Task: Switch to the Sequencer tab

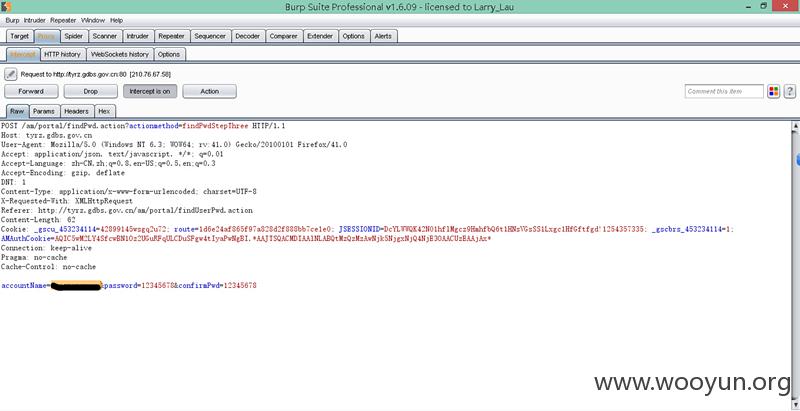Action: pyautogui.click(x=210, y=36)
